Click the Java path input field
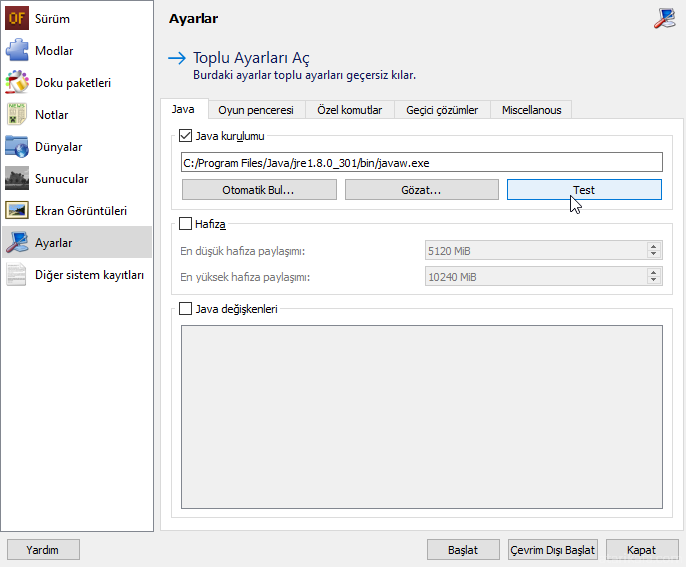Image resolution: width=686 pixels, height=567 pixels. pos(422,163)
